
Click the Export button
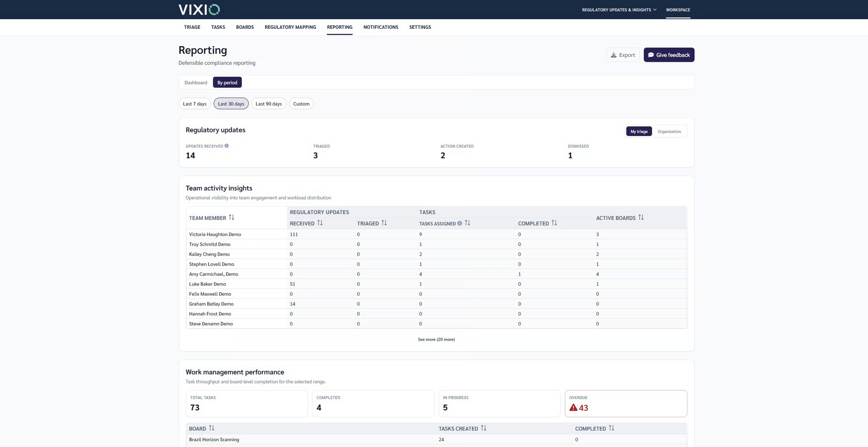pyautogui.click(x=623, y=55)
